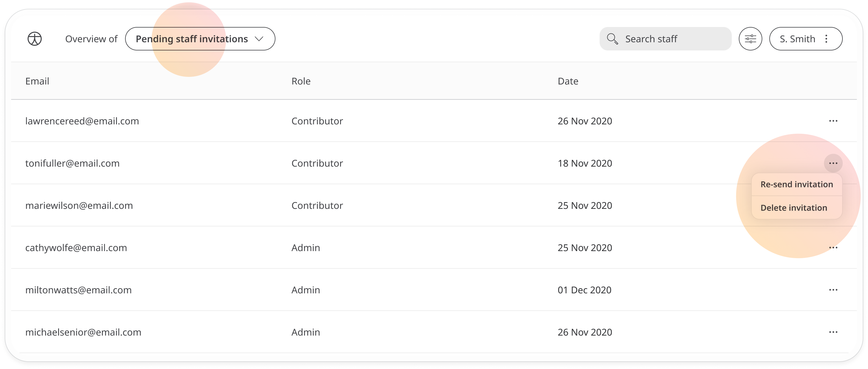Image resolution: width=868 pixels, height=369 pixels.
Task: Open more options for michaelsenior@email.com
Action: [x=833, y=332]
